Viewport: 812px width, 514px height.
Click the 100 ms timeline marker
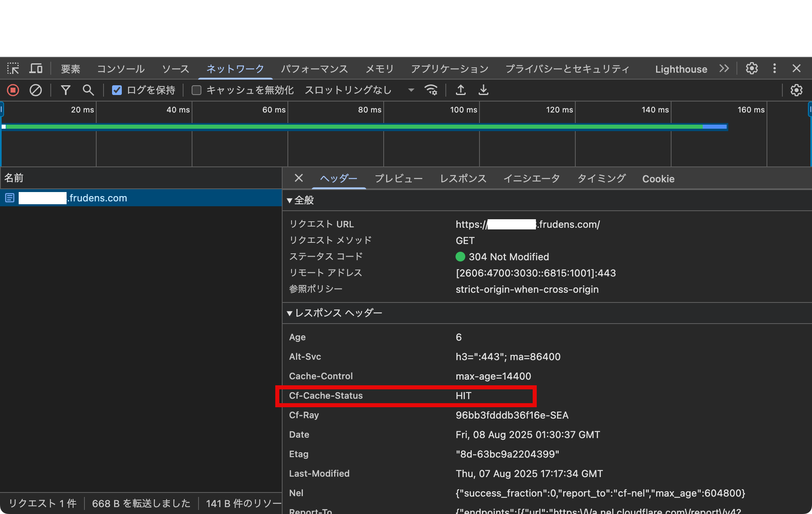click(464, 110)
